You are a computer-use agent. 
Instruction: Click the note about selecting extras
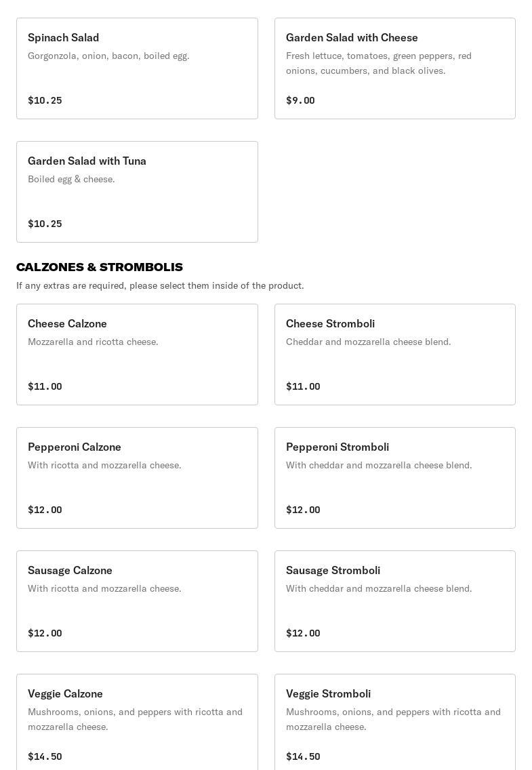[160, 285]
